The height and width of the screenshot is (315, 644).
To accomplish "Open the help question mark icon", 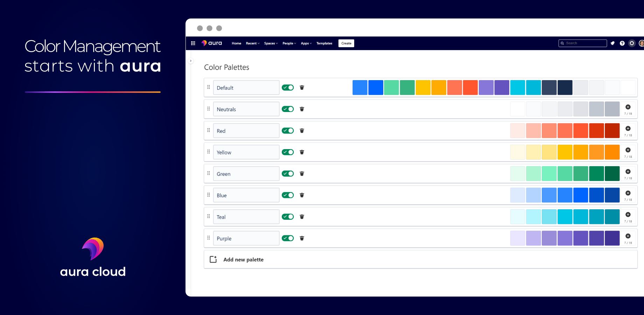I will tap(622, 43).
